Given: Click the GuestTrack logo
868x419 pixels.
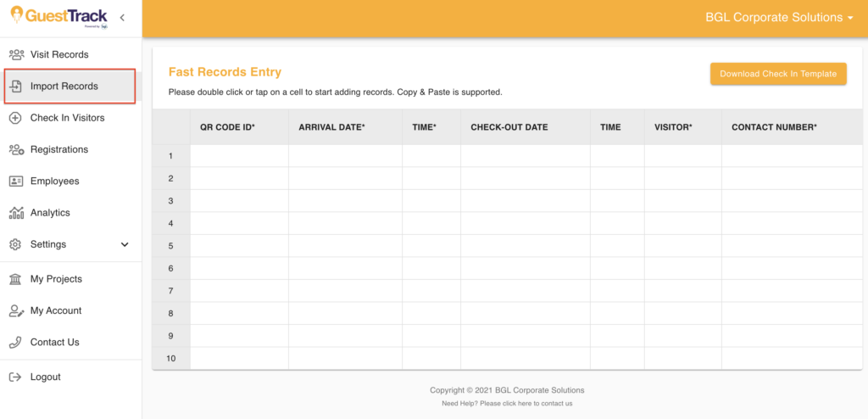Looking at the screenshot, I should pos(58,17).
